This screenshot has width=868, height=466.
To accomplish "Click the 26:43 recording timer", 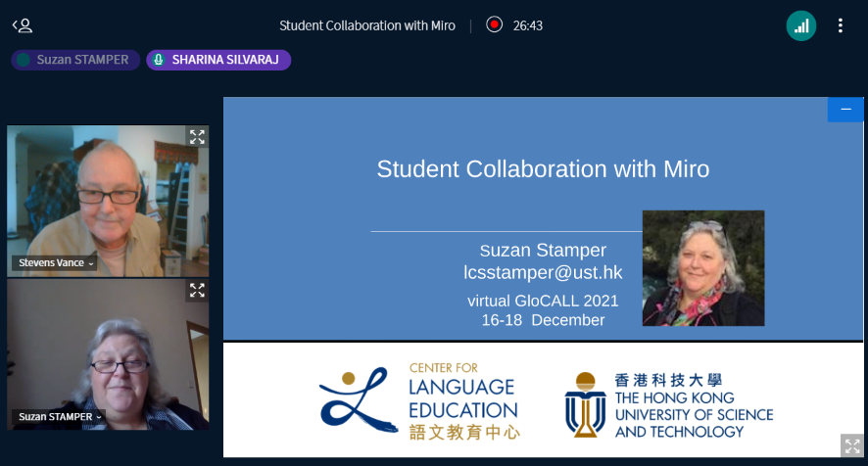I will pyautogui.click(x=527, y=26).
